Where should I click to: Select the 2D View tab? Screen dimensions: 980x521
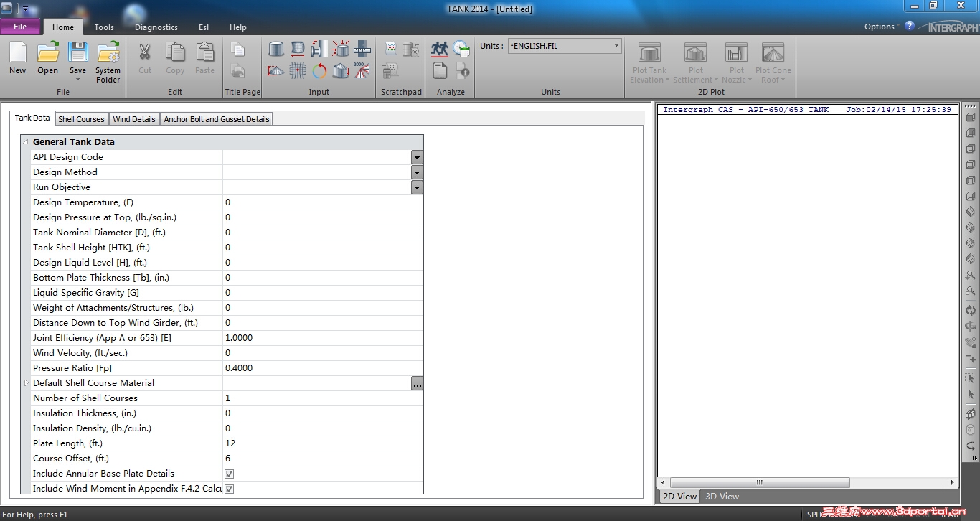(679, 496)
